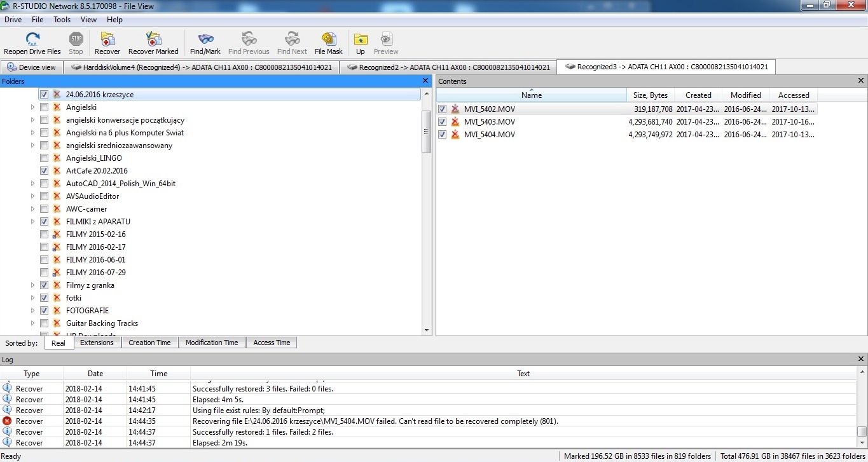This screenshot has width=868, height=462.
Task: Click the folder icon next to fotki
Action: tap(57, 298)
